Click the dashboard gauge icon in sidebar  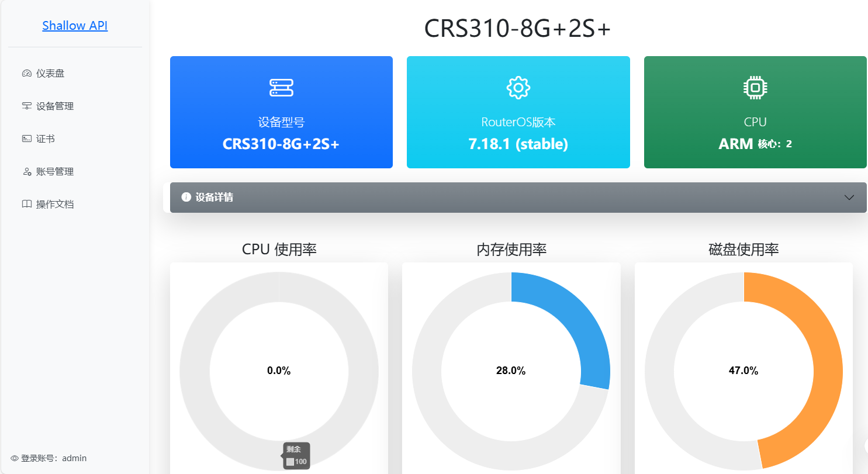pyautogui.click(x=26, y=74)
